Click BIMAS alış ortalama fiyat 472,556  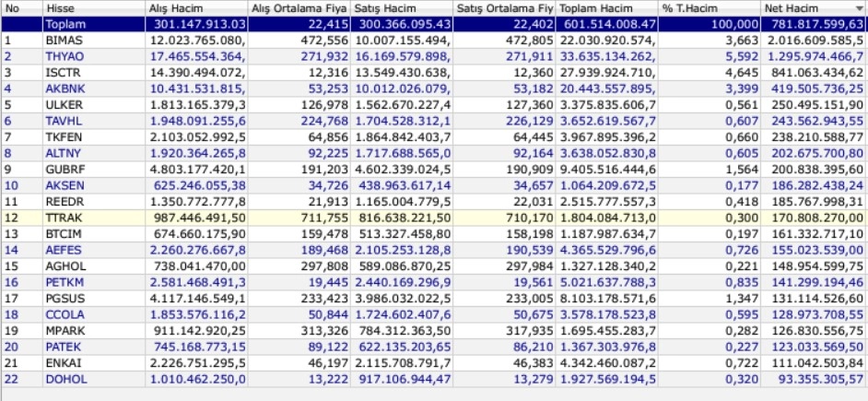[324, 41]
